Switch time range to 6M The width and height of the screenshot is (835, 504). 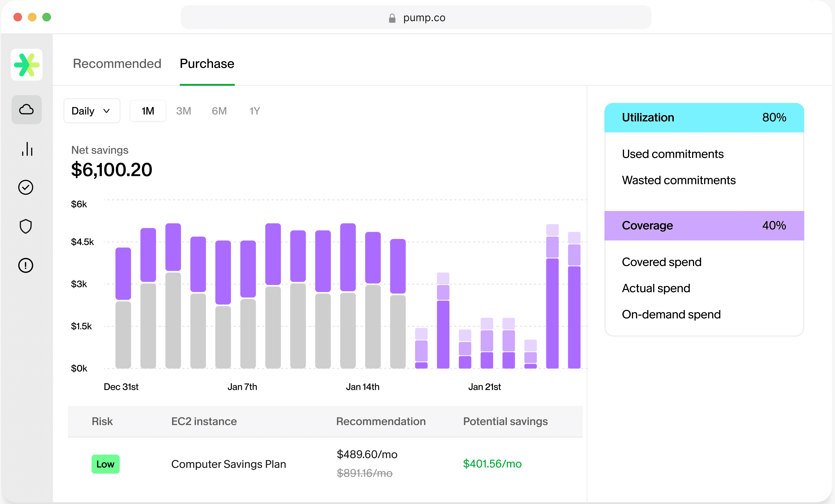(219, 111)
